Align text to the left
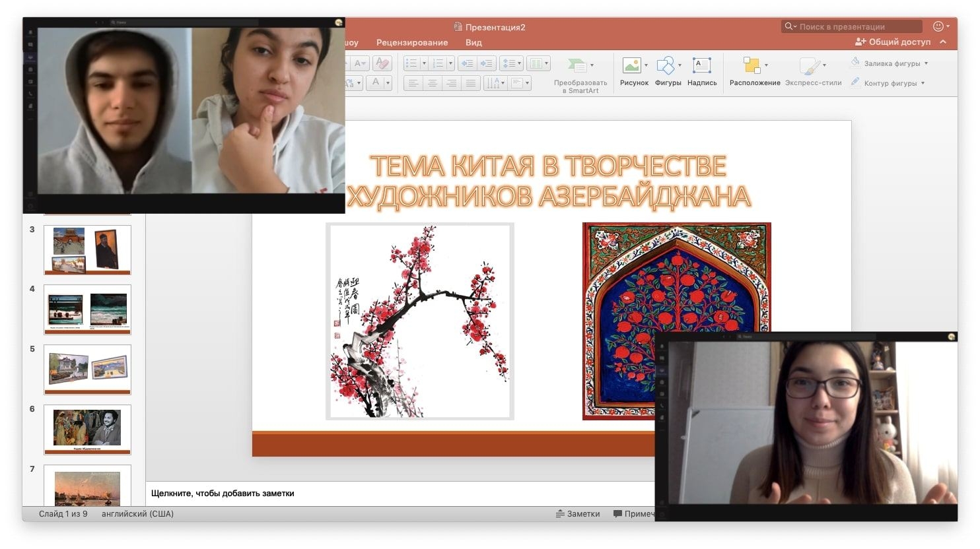The width and height of the screenshot is (980, 549). tap(413, 83)
